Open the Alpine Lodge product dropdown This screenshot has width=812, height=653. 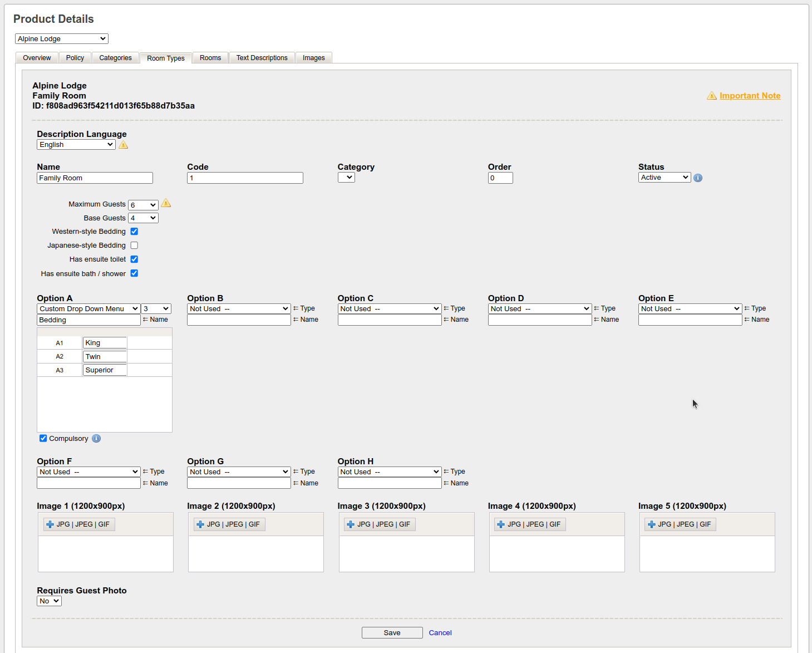(x=61, y=39)
